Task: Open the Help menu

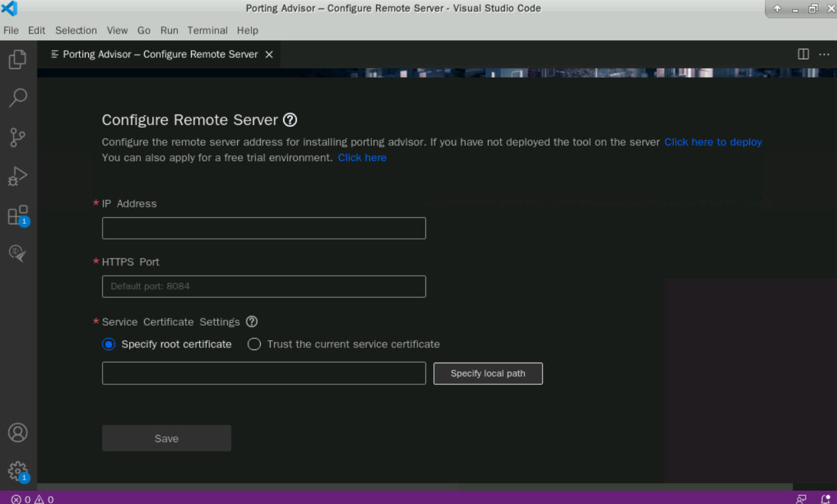Action: [x=248, y=30]
